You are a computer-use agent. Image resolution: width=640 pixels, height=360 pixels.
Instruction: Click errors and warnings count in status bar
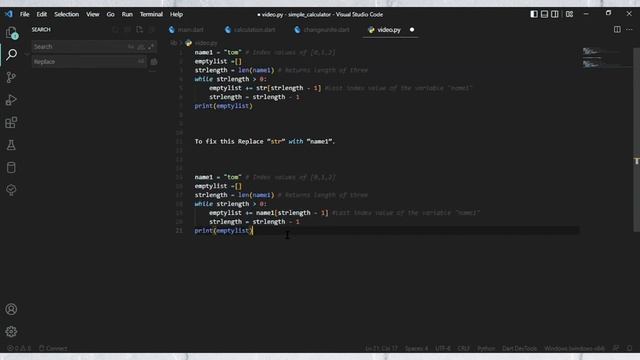(x=19, y=348)
